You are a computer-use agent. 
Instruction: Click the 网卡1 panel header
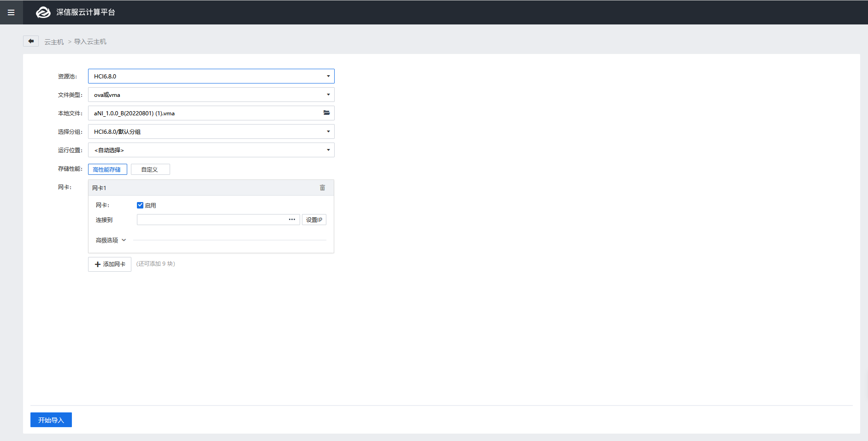point(211,188)
